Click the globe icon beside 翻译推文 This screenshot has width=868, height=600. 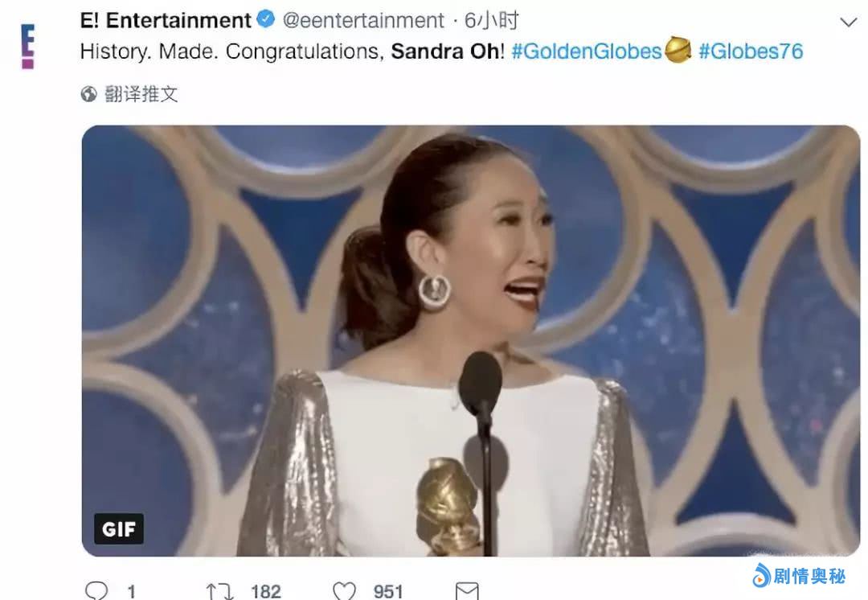(x=89, y=94)
